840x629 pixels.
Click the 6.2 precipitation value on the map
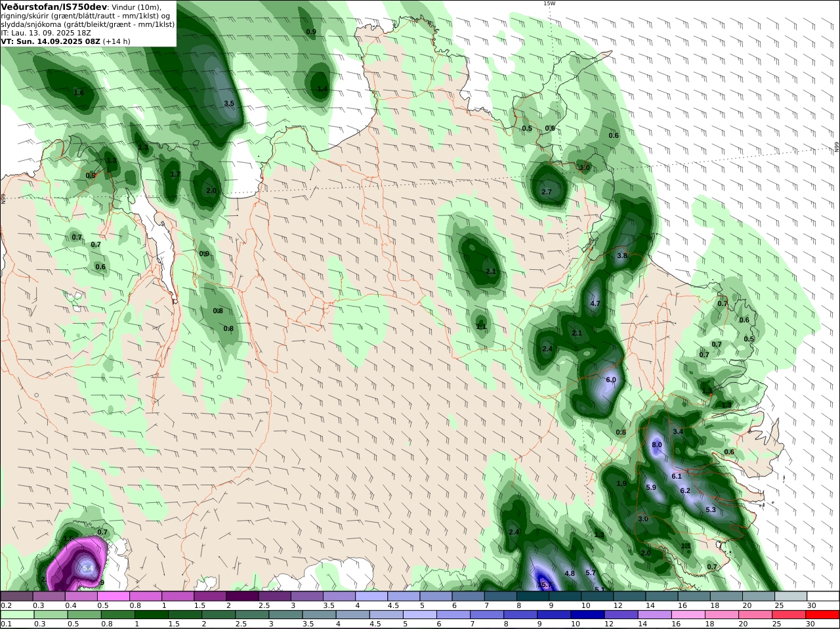pyautogui.click(x=685, y=491)
